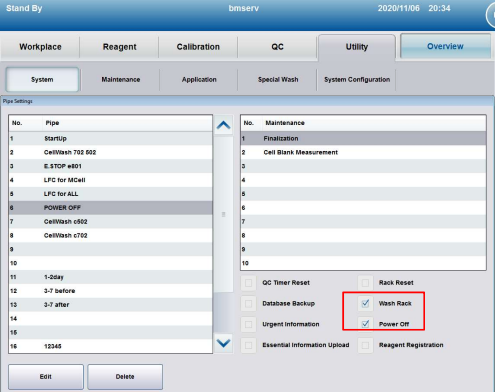
Task: Toggle Essential Information Upload checkbox
Action: (x=248, y=345)
